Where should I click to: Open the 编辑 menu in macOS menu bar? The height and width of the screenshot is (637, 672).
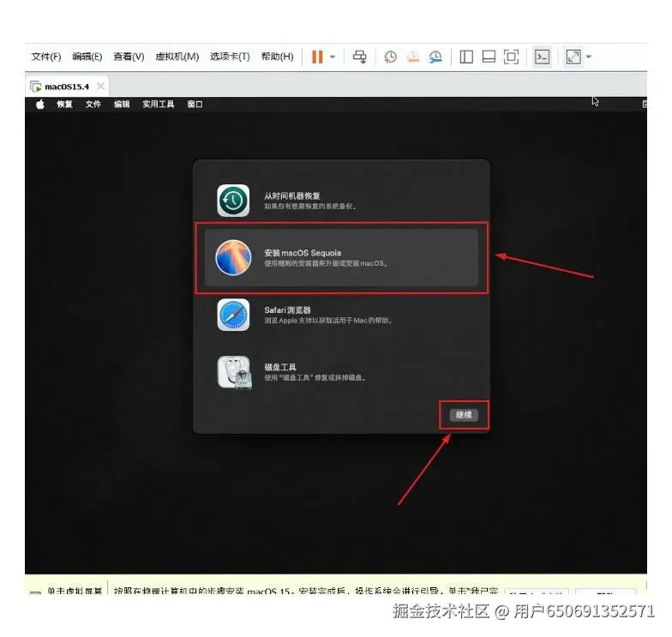(x=122, y=105)
